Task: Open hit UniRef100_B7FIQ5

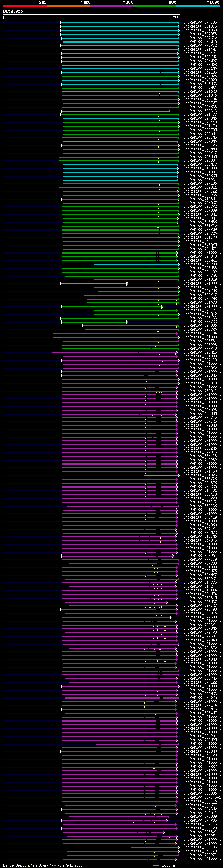Action: tap(200, 22)
